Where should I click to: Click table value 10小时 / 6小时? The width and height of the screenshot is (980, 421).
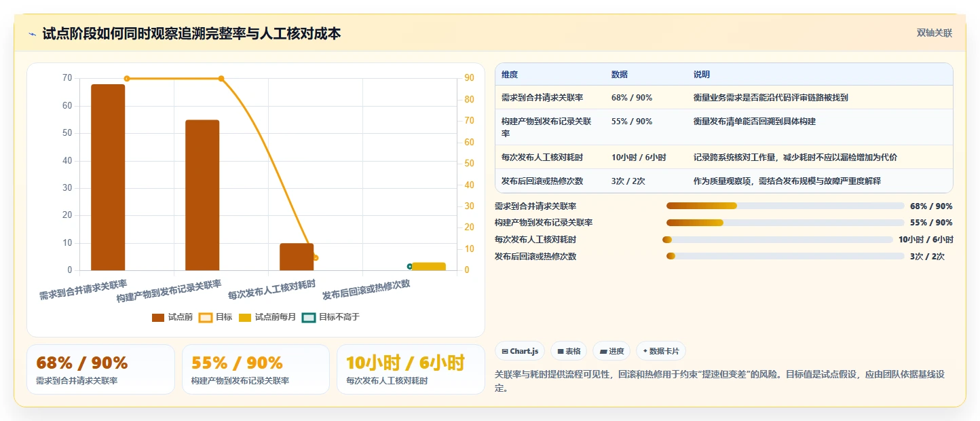tap(638, 157)
